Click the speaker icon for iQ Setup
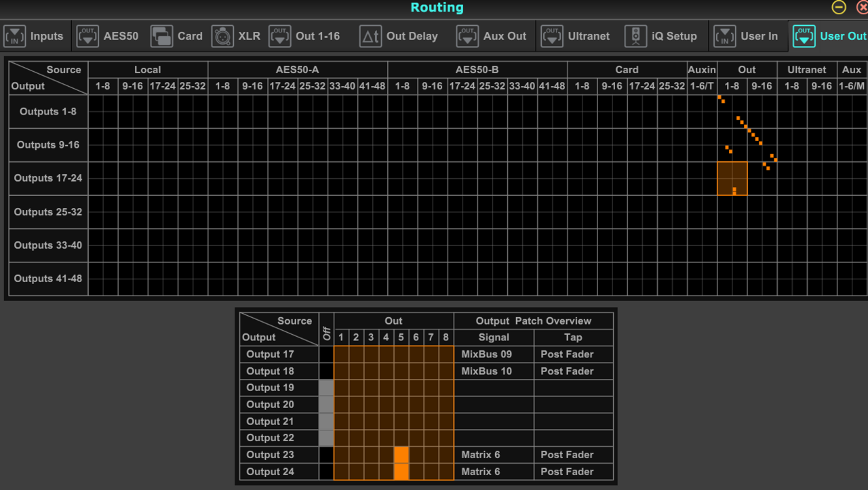Screen dimensions: 868x490 coord(635,36)
